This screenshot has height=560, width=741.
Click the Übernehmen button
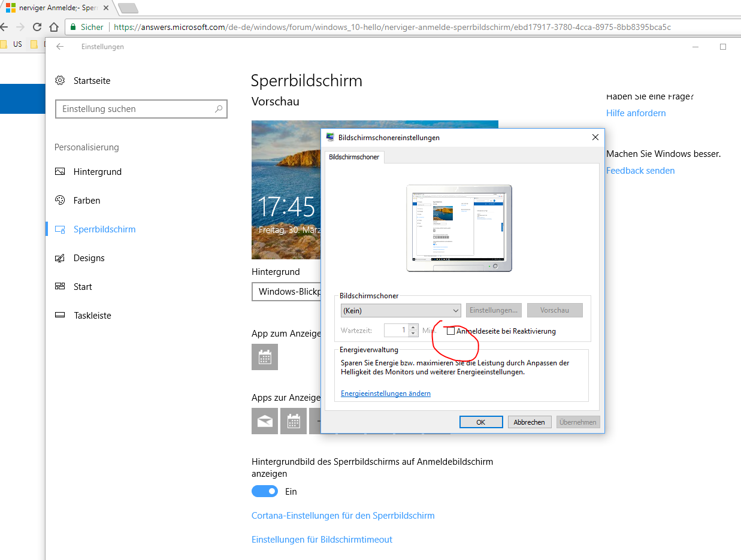point(578,422)
